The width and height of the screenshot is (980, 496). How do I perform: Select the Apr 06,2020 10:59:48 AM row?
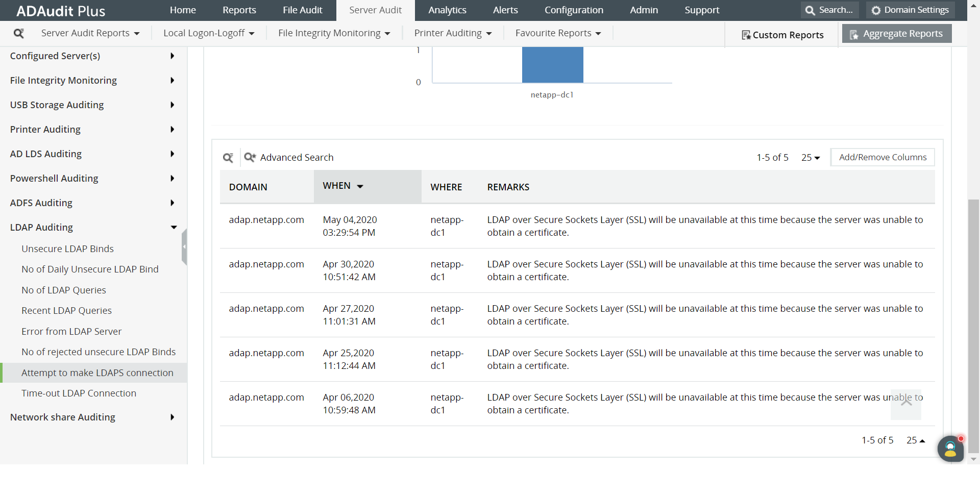tap(577, 404)
